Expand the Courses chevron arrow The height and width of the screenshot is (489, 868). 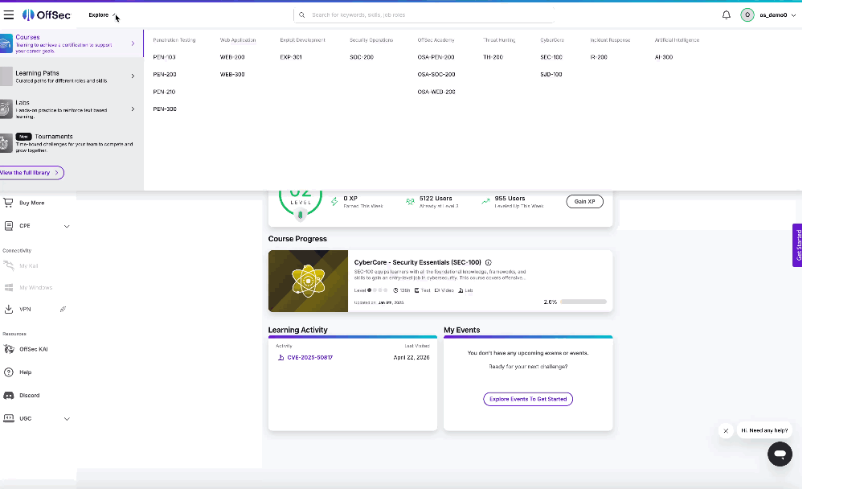pos(133,43)
